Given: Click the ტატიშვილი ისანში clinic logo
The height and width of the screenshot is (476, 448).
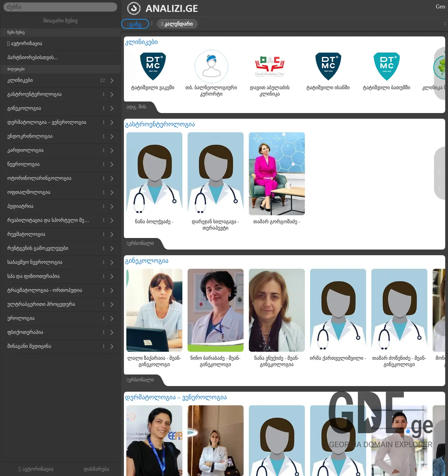Looking at the screenshot, I should pos(328,66).
